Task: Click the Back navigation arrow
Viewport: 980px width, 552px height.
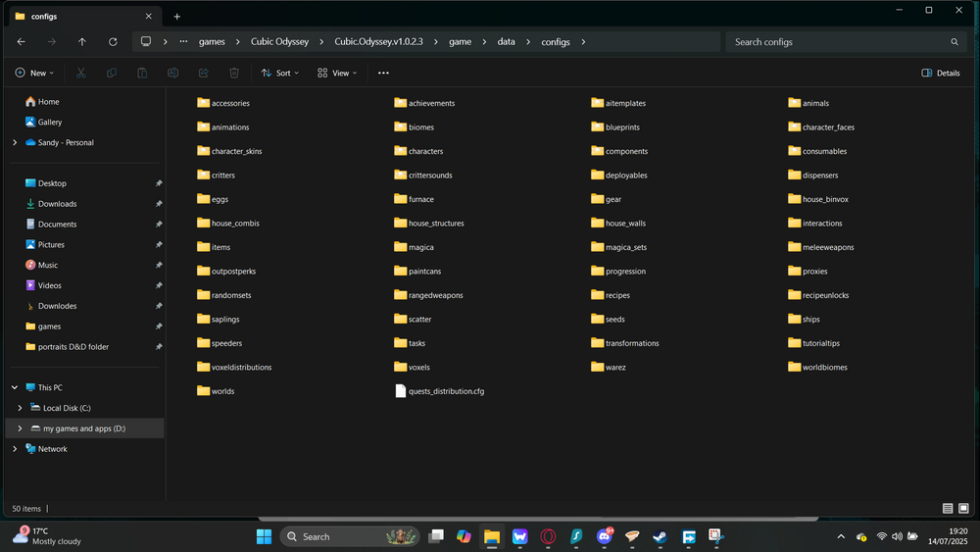Action: [x=22, y=42]
